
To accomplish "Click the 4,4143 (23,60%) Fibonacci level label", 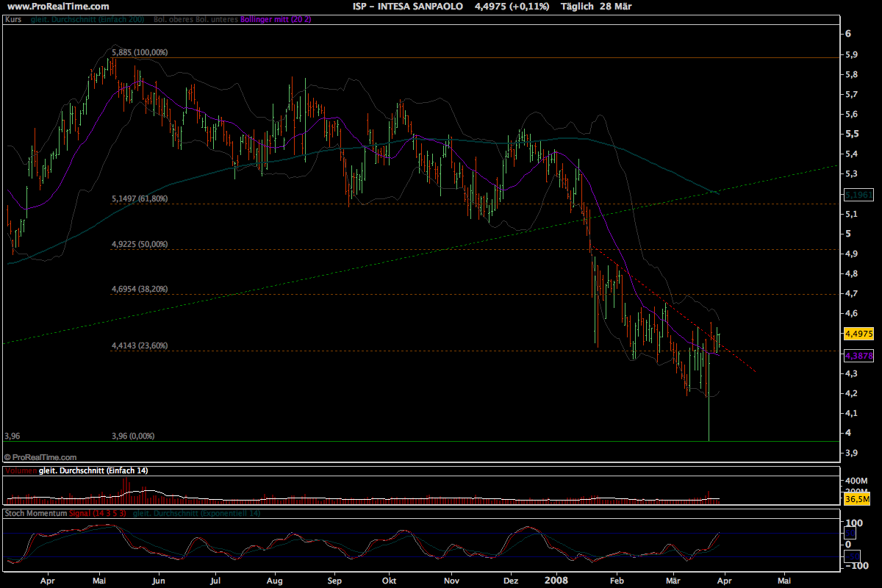I will [x=140, y=345].
